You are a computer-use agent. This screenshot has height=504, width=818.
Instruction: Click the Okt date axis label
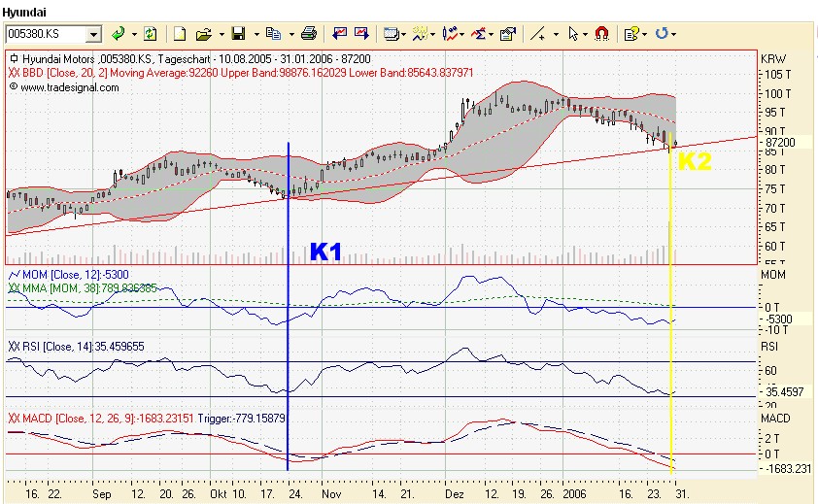tap(219, 493)
